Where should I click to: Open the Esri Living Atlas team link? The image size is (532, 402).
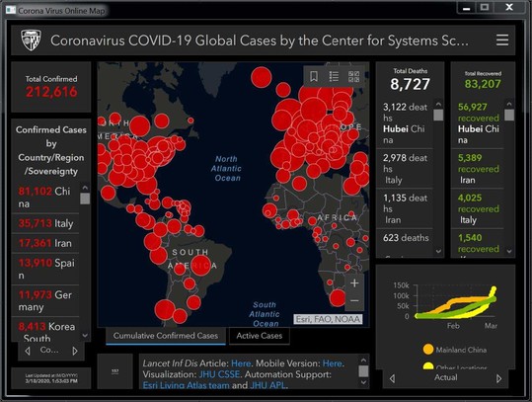click(186, 385)
